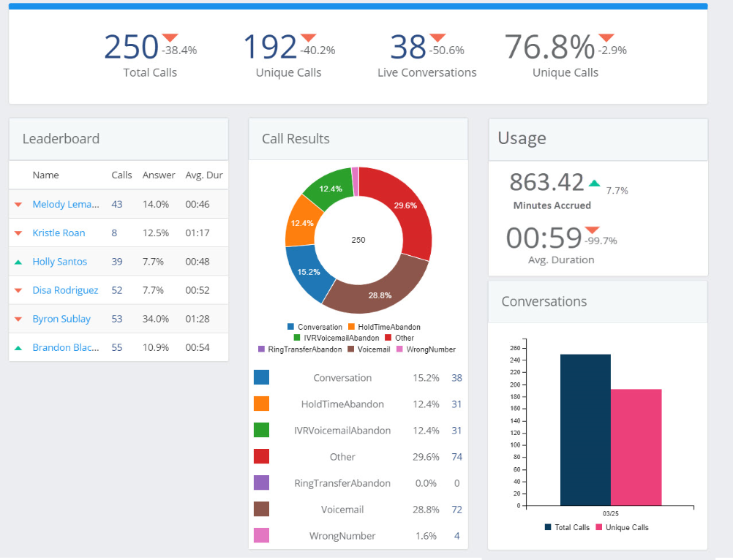This screenshot has width=733, height=560.
Task: Toggle Total Calls in the bar chart legend
Action: (x=567, y=527)
